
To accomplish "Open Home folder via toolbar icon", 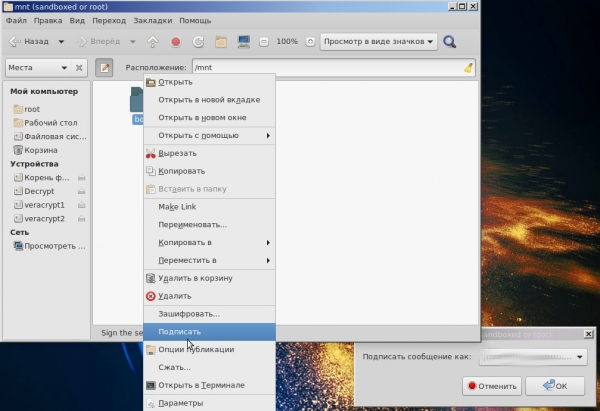I will 220,42.
